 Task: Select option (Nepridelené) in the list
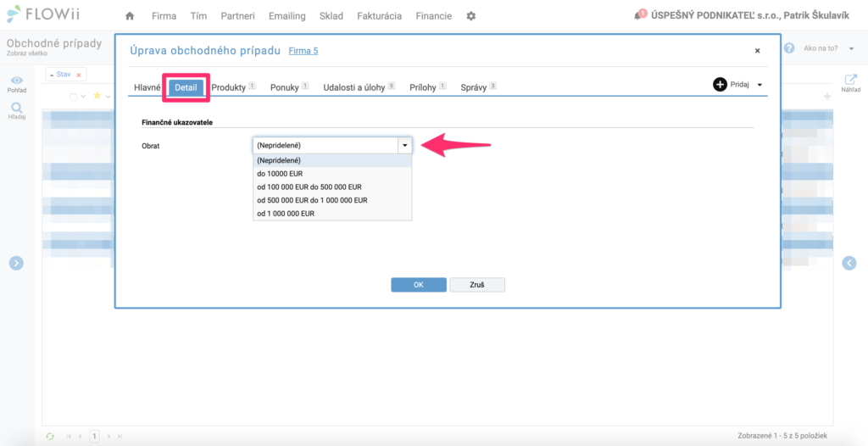tap(332, 160)
